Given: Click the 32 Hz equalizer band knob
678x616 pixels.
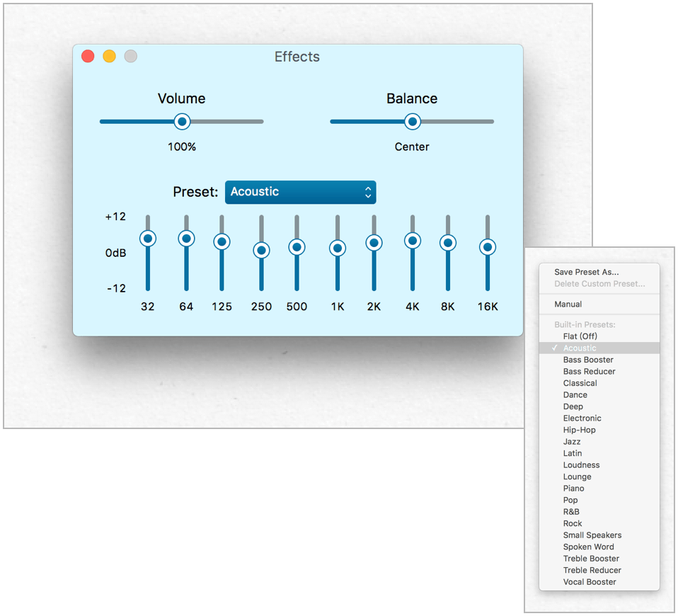Looking at the screenshot, I should (x=148, y=239).
